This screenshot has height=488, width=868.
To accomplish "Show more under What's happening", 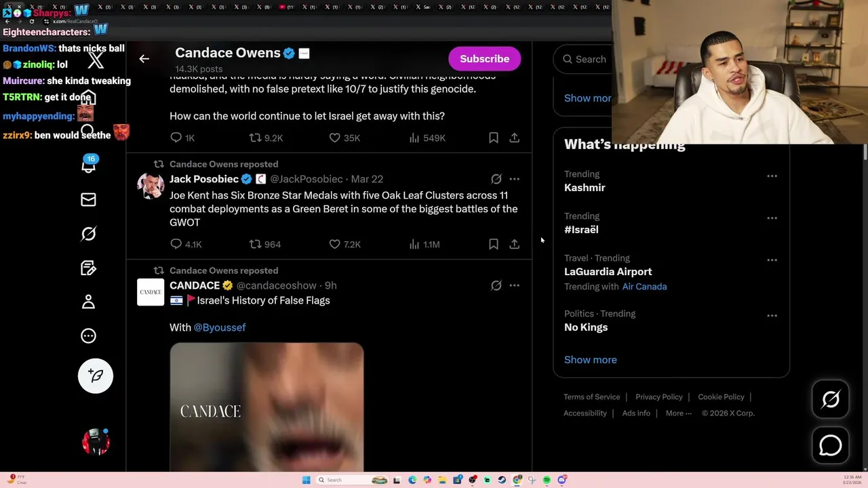I will tap(591, 360).
